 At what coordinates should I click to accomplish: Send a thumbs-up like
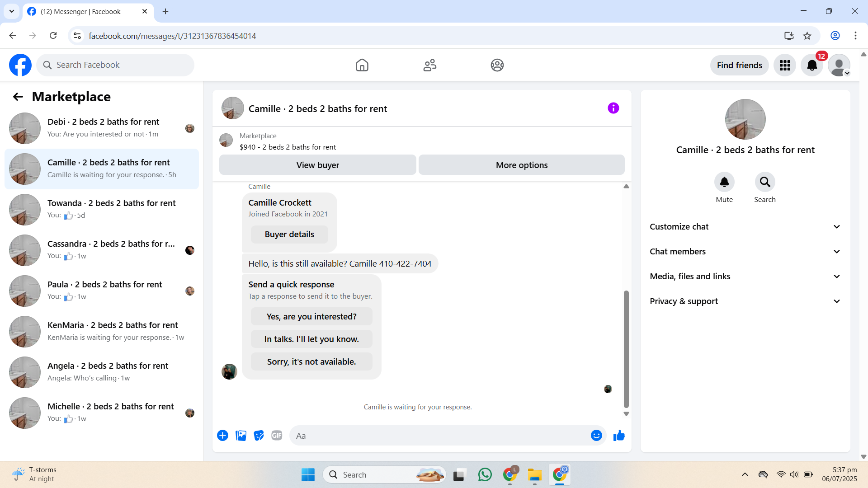coord(619,435)
